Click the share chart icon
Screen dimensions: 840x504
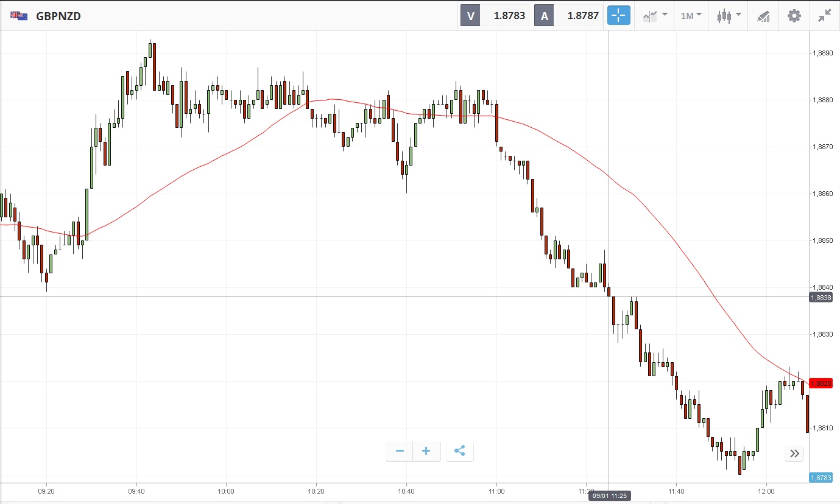(x=460, y=451)
